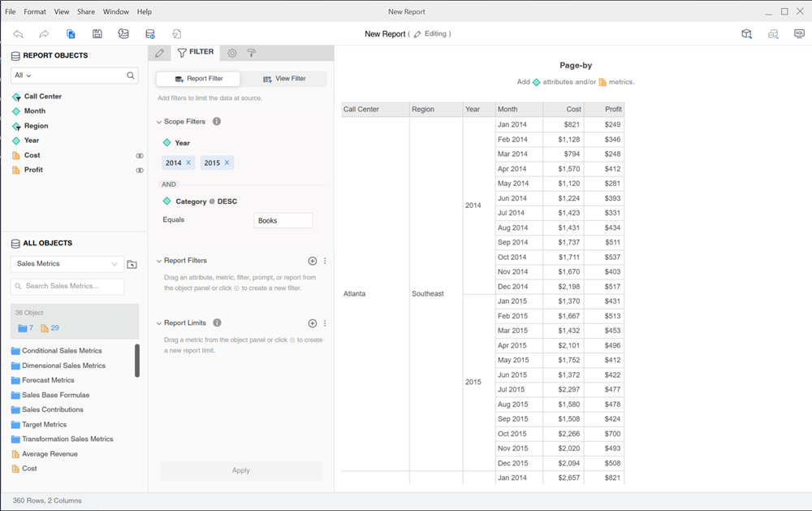
Task: Open the Format menu
Action: 35,12
